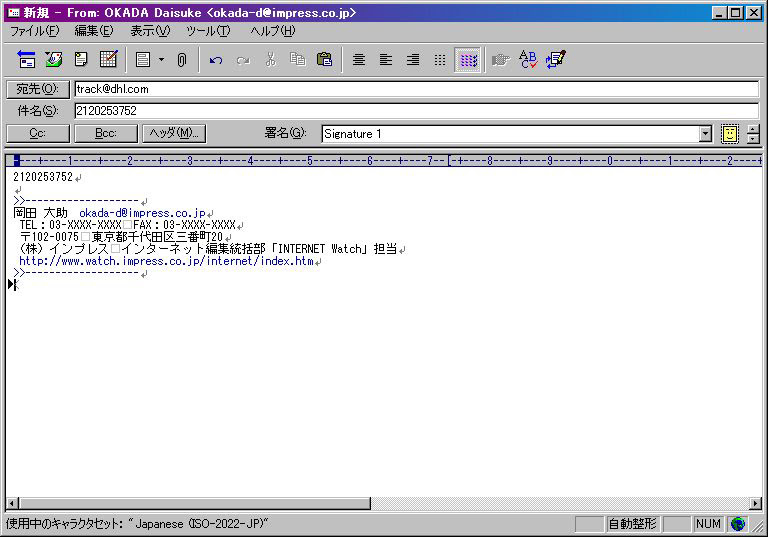Open the 表示(V) menu

[150, 31]
